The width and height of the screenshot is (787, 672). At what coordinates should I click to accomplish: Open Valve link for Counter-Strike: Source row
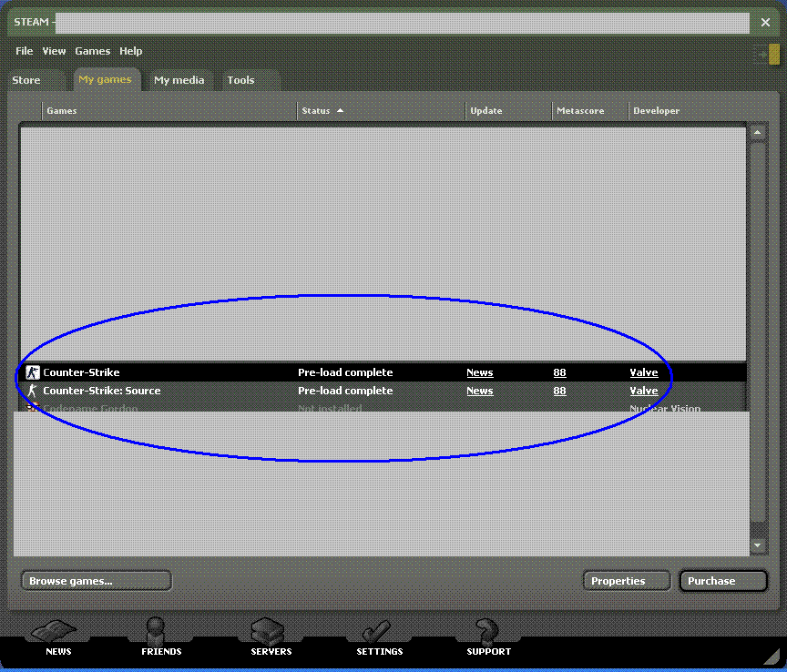click(644, 391)
